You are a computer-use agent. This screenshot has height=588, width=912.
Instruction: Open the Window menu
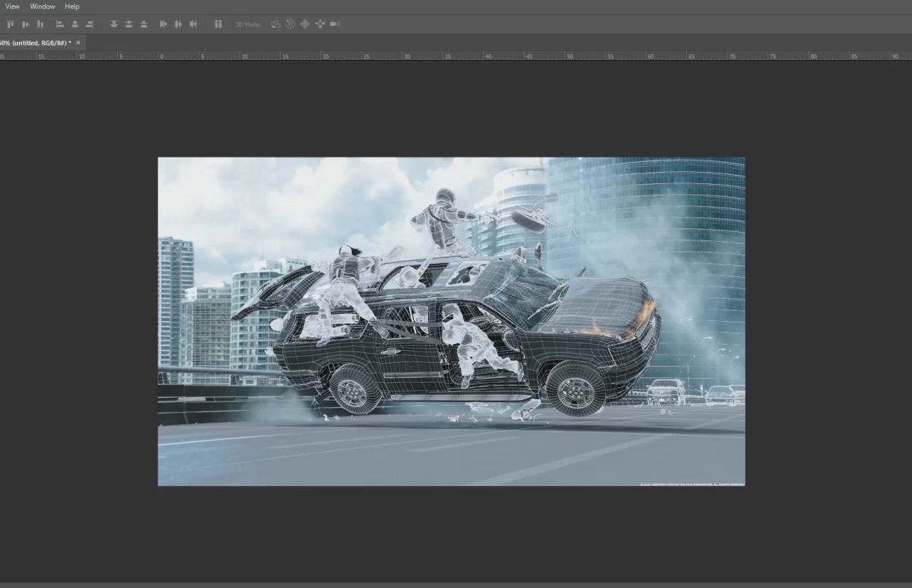43,6
